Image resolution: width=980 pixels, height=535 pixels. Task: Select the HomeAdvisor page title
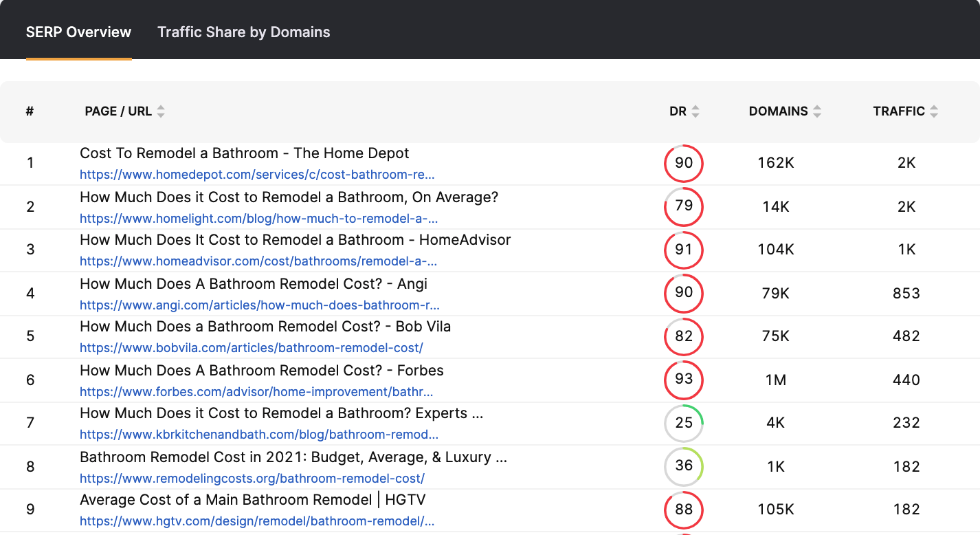pos(296,240)
